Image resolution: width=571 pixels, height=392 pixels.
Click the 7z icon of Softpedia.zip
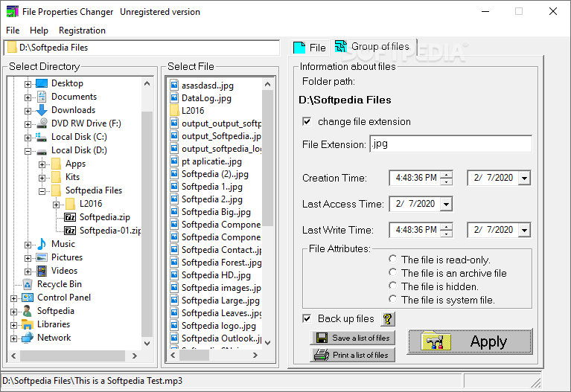pyautogui.click(x=70, y=217)
